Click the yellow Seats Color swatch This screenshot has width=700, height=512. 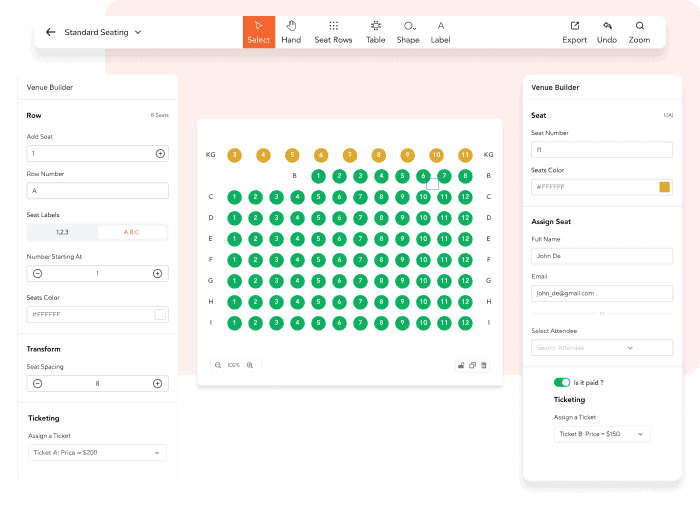coord(664,187)
